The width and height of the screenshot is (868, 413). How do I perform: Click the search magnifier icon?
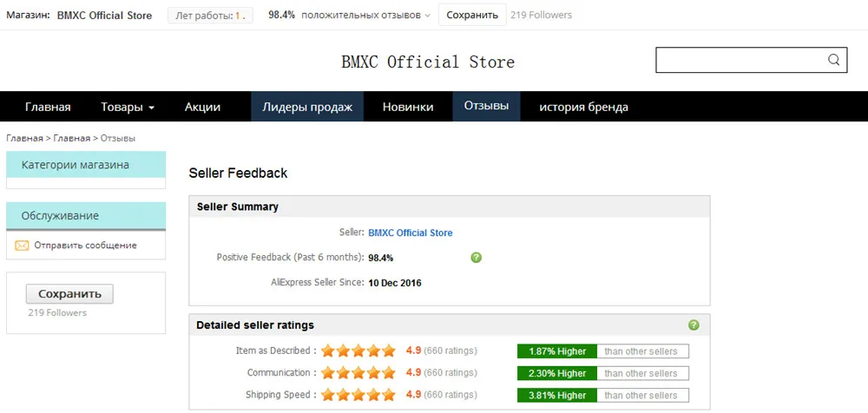833,60
